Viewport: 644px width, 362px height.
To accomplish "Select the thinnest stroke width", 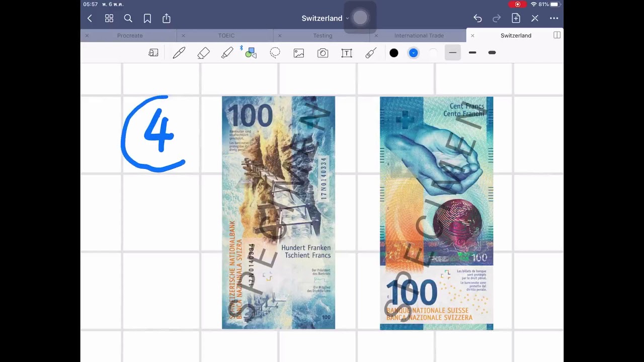I will click(453, 53).
